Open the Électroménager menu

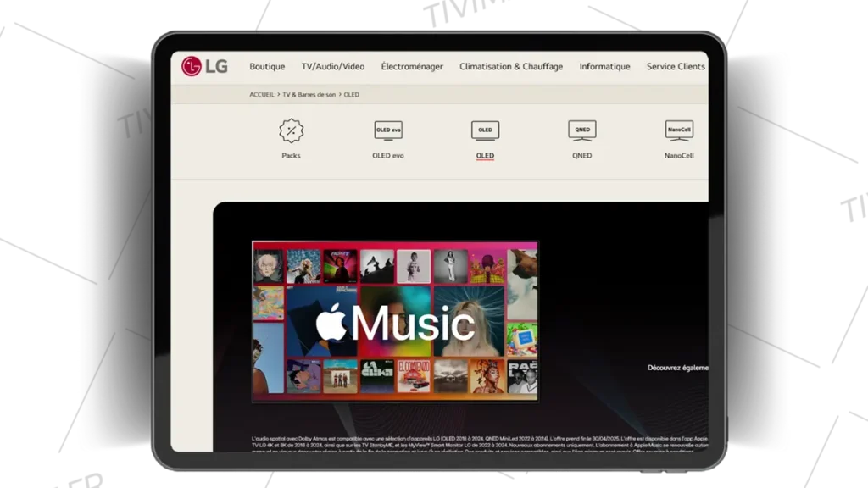(412, 66)
